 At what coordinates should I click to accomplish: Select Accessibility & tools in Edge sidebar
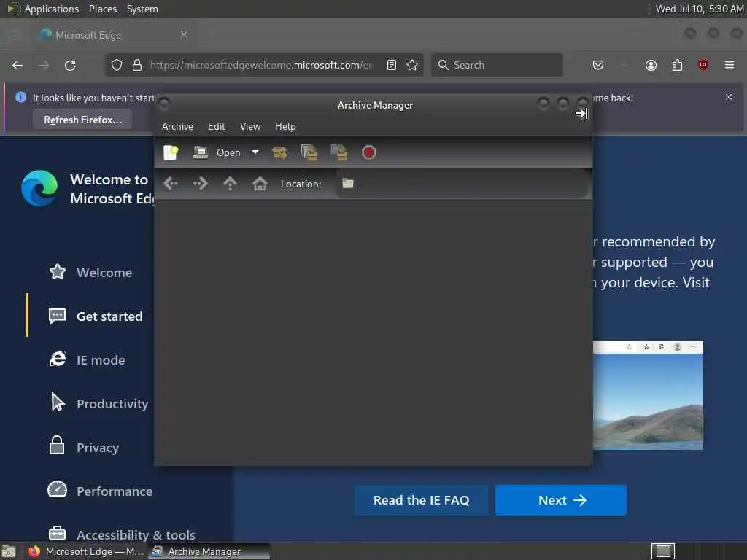click(122, 534)
